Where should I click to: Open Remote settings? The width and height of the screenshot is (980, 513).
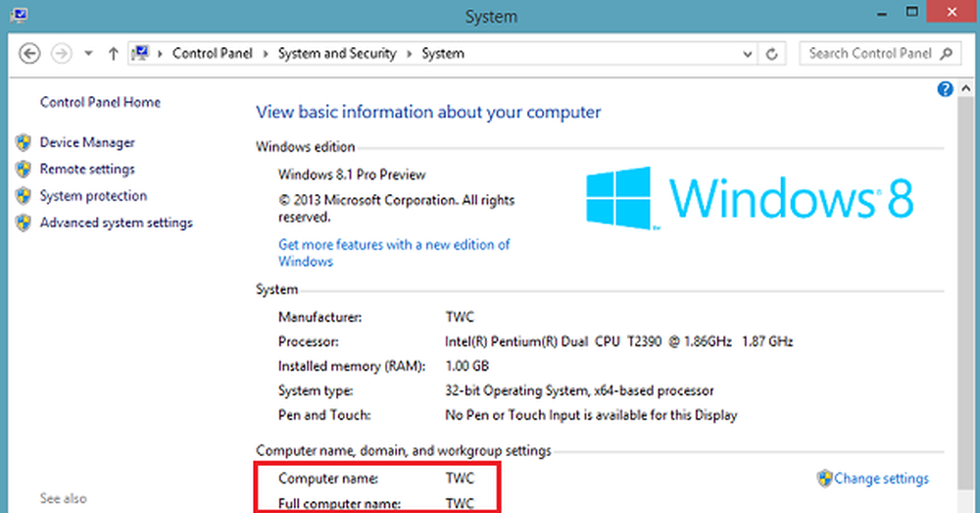pos(87,169)
